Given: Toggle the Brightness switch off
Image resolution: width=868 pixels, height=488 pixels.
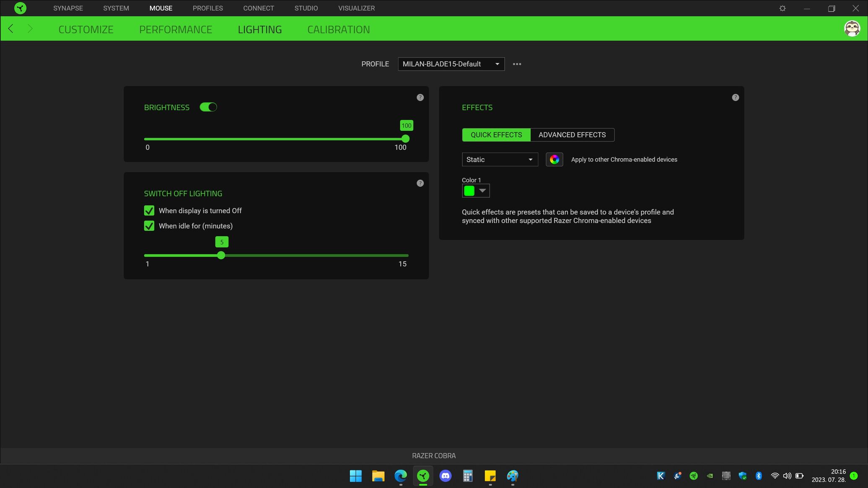Looking at the screenshot, I should pos(208,107).
